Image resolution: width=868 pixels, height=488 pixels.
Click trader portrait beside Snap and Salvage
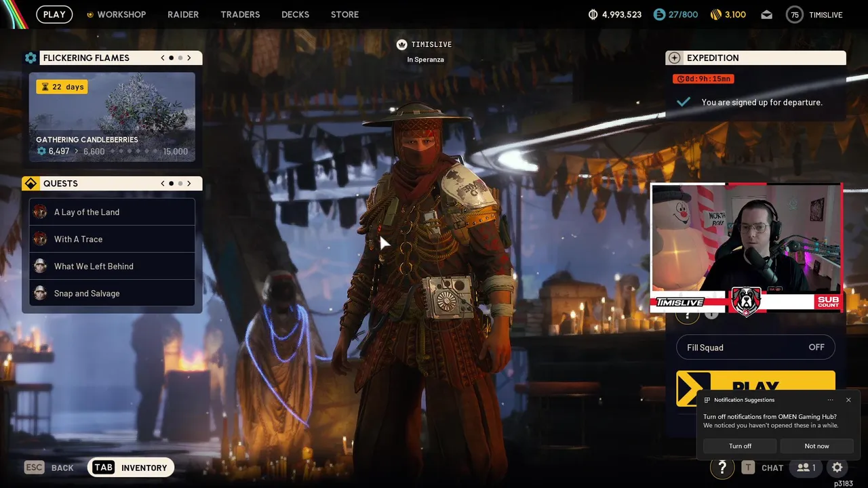point(40,293)
